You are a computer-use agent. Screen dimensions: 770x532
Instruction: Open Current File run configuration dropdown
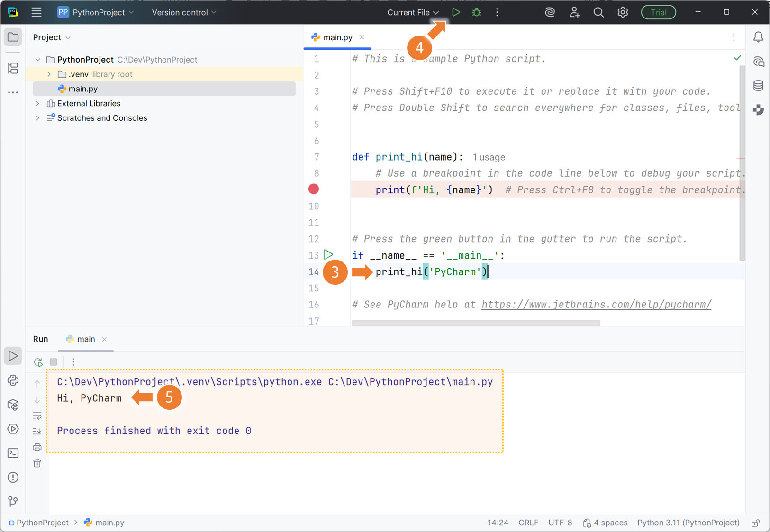pos(413,12)
